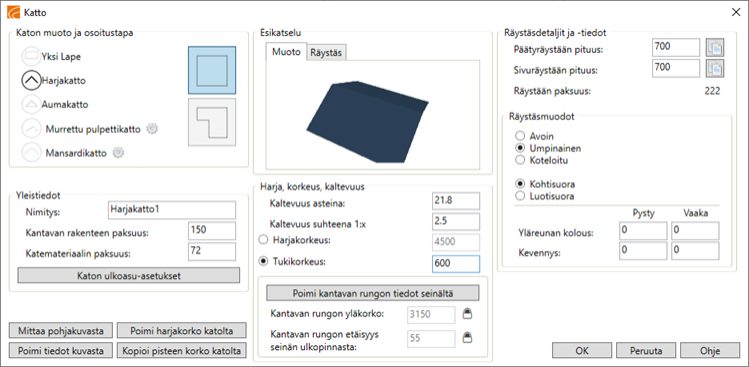This screenshot has height=367, width=749.
Task: Select the Mansardikatto roof shape icon
Action: pyautogui.click(x=31, y=153)
